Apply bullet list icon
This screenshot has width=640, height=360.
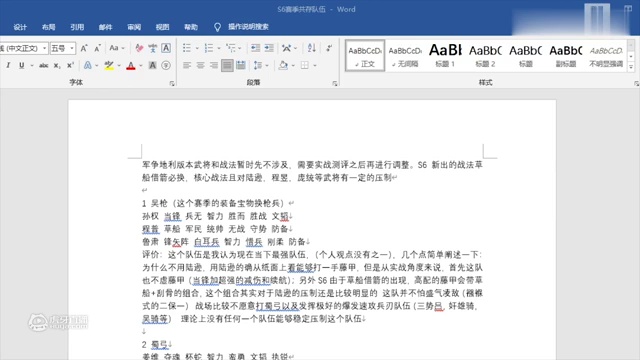pos(187,48)
